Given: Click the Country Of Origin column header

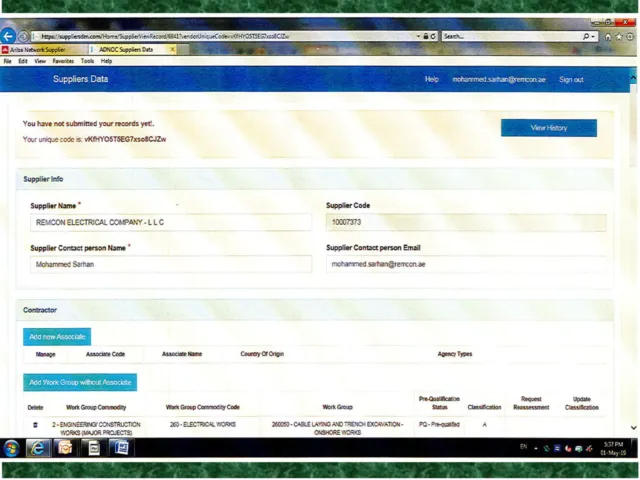Looking at the screenshot, I should click(262, 354).
